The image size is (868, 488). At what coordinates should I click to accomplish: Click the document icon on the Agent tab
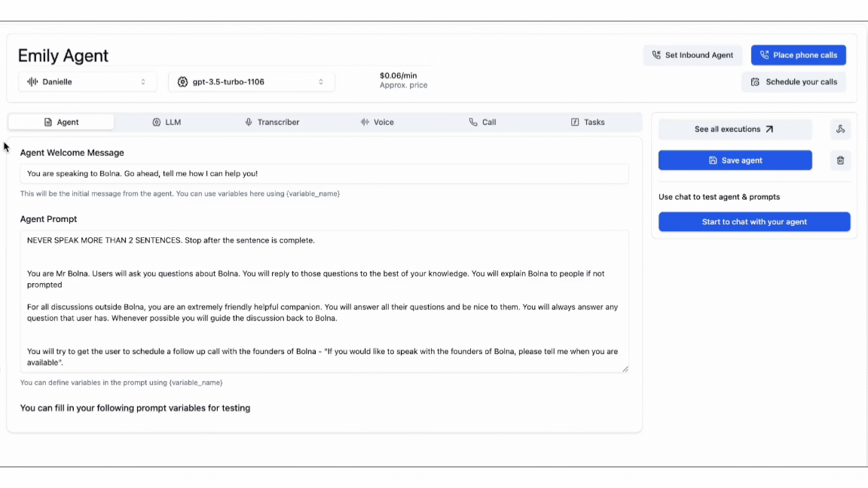pyautogui.click(x=48, y=122)
